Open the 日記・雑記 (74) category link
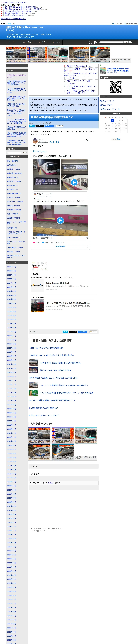 pyautogui.click(x=13, y=161)
